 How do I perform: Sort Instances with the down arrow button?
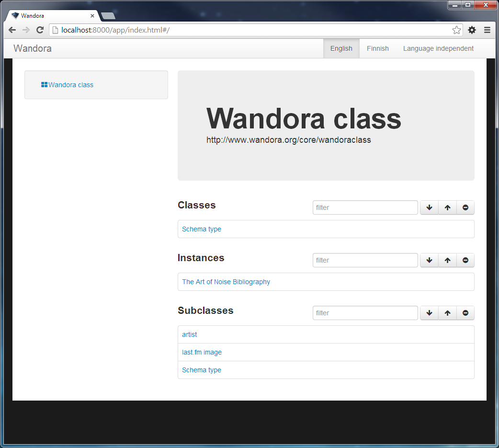429,260
